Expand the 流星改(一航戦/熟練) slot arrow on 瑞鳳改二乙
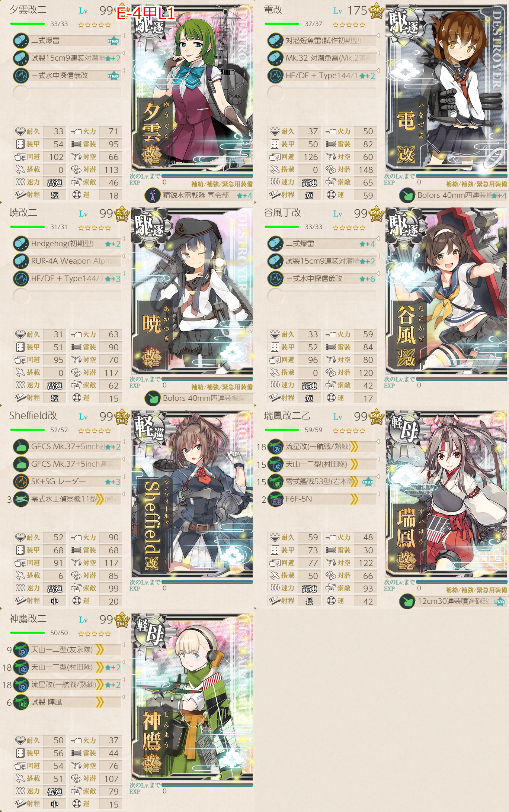Viewport: 509px width, 812px height. coord(378,442)
